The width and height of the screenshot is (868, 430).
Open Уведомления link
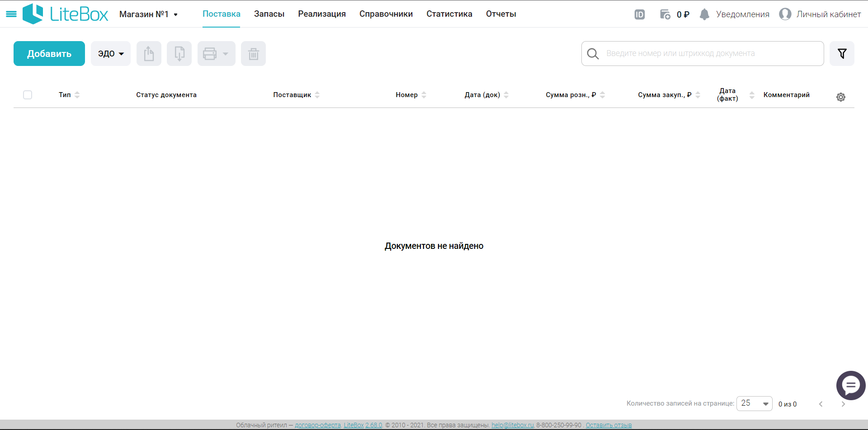coord(743,14)
